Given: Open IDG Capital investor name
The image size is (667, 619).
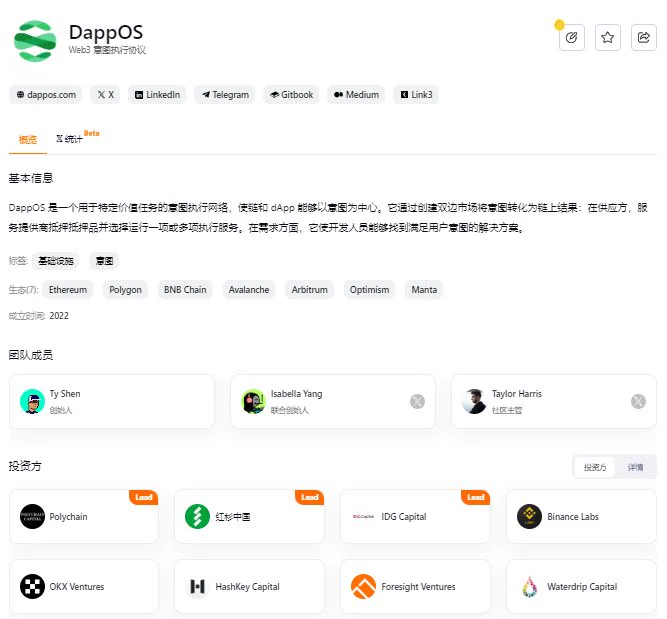Looking at the screenshot, I should [x=404, y=516].
